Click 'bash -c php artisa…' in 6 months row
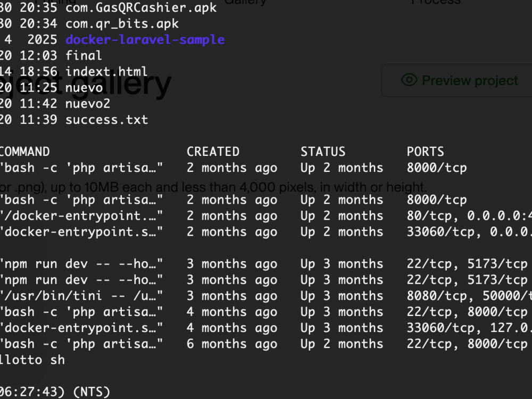The height and width of the screenshot is (399, 532). click(81, 344)
